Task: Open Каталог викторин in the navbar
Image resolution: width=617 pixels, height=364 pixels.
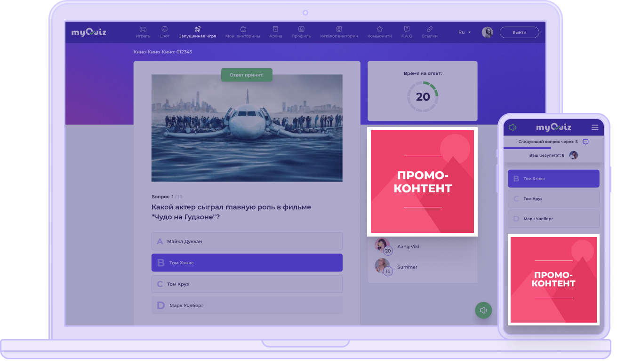Action: 339,29
